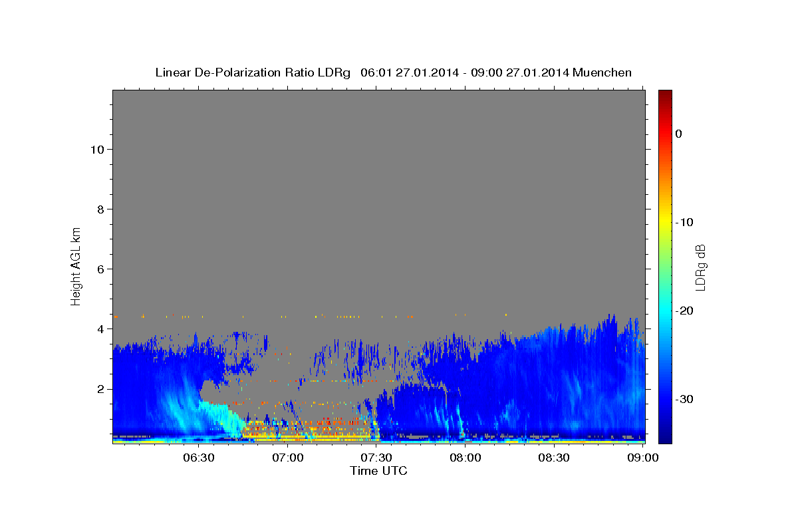Click the 09:00 time tick label
Screen dimensions: 798x532
[643, 458]
